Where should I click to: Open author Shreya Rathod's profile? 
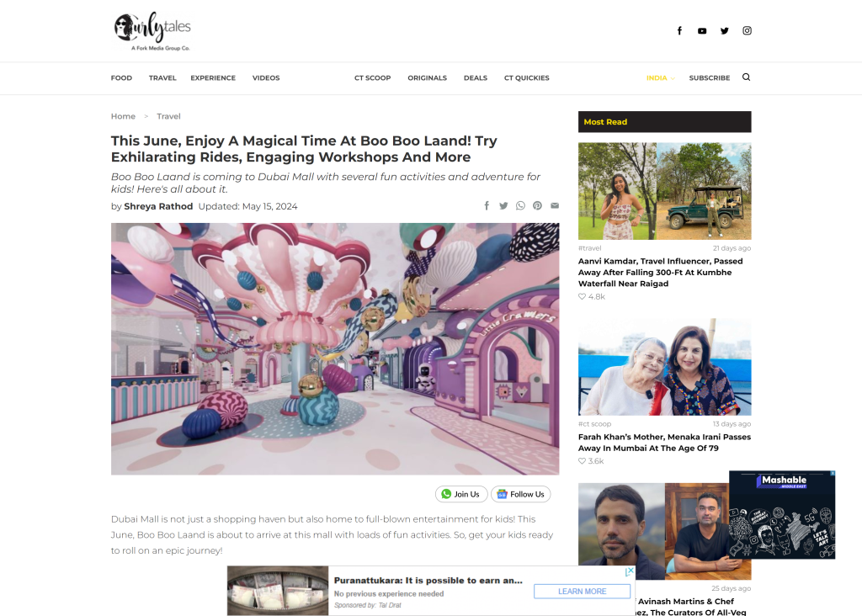point(158,207)
